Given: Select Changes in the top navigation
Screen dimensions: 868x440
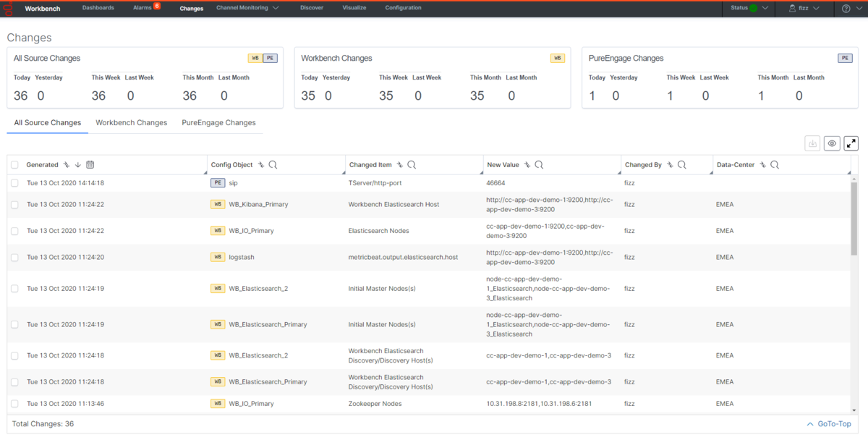Looking at the screenshot, I should [192, 9].
